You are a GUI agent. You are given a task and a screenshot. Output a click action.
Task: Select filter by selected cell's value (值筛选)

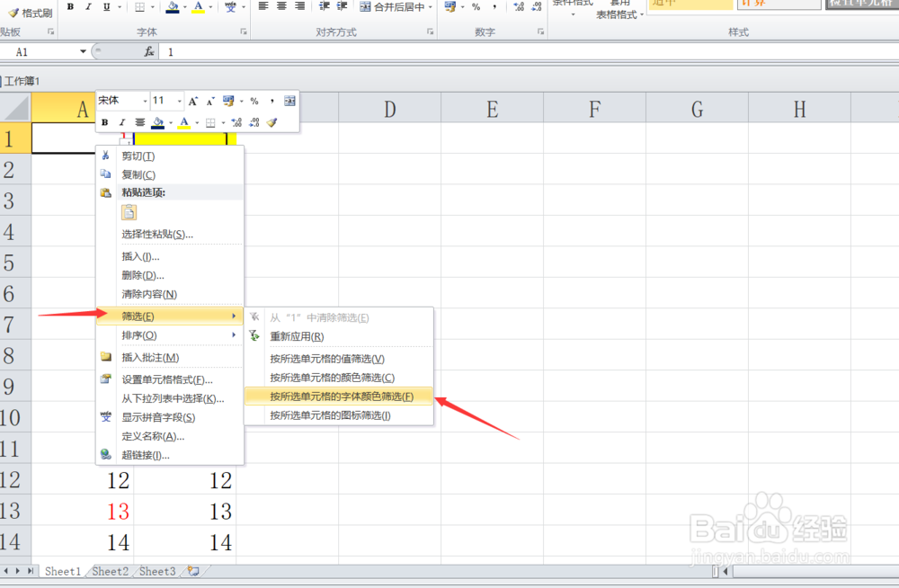(338, 359)
